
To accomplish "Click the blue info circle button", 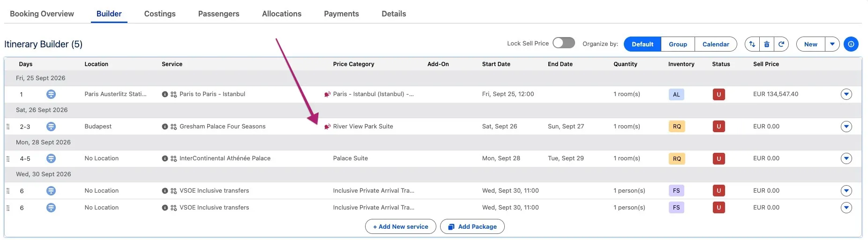I will click(851, 44).
